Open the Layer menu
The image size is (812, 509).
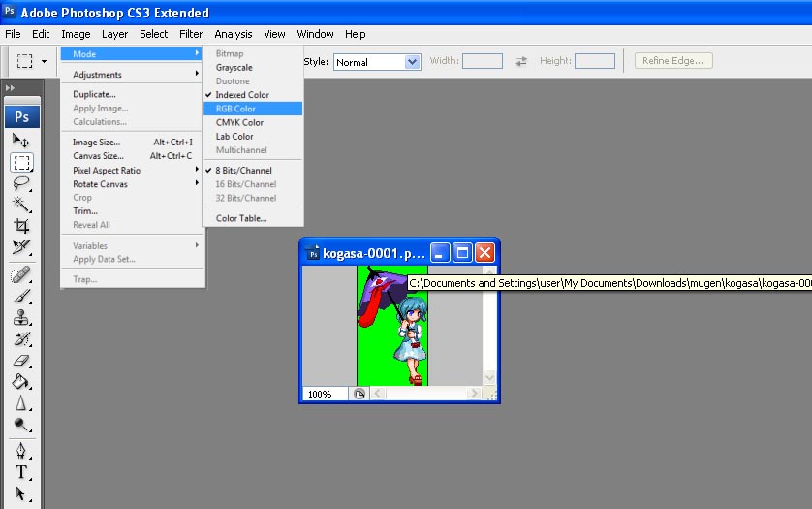(x=114, y=34)
